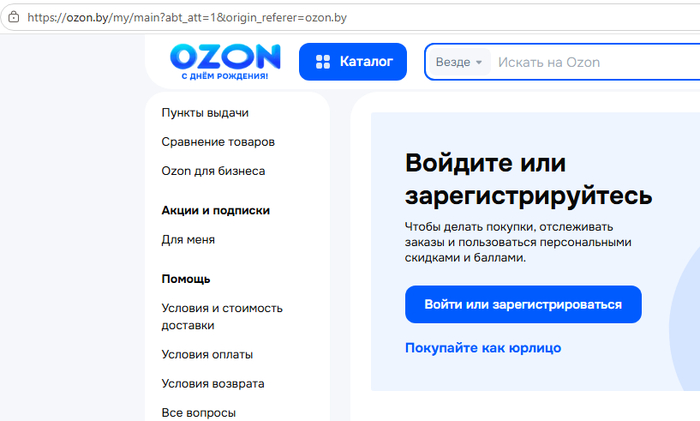Image resolution: width=700 pixels, height=421 pixels.
Task: View Условия возврата page
Action: (x=213, y=383)
